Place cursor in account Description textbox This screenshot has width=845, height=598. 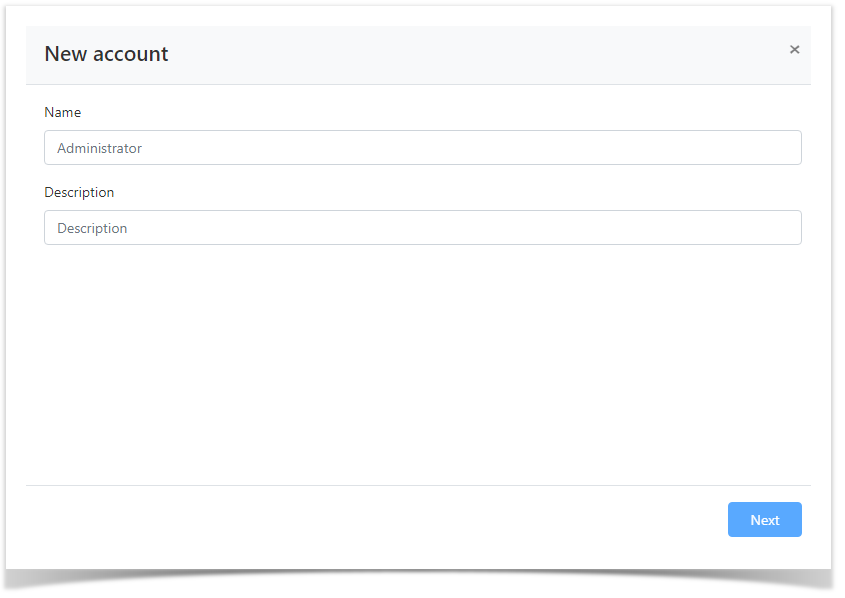click(x=422, y=228)
